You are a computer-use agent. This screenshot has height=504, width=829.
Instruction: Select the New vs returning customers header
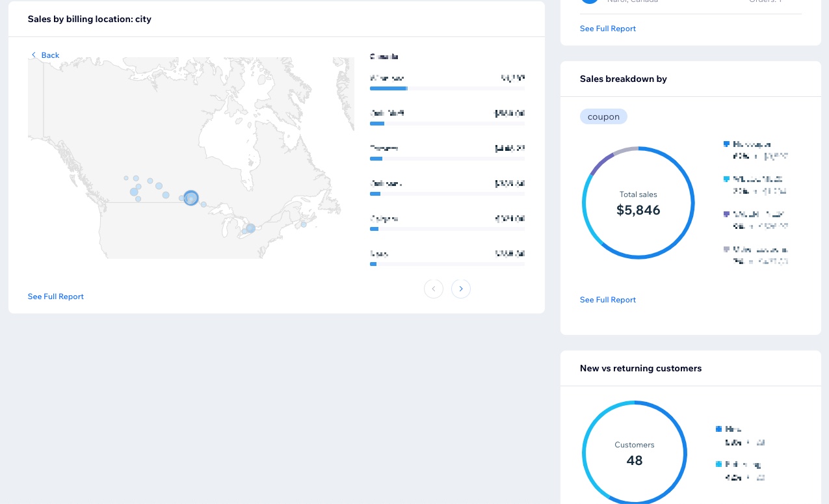(640, 368)
